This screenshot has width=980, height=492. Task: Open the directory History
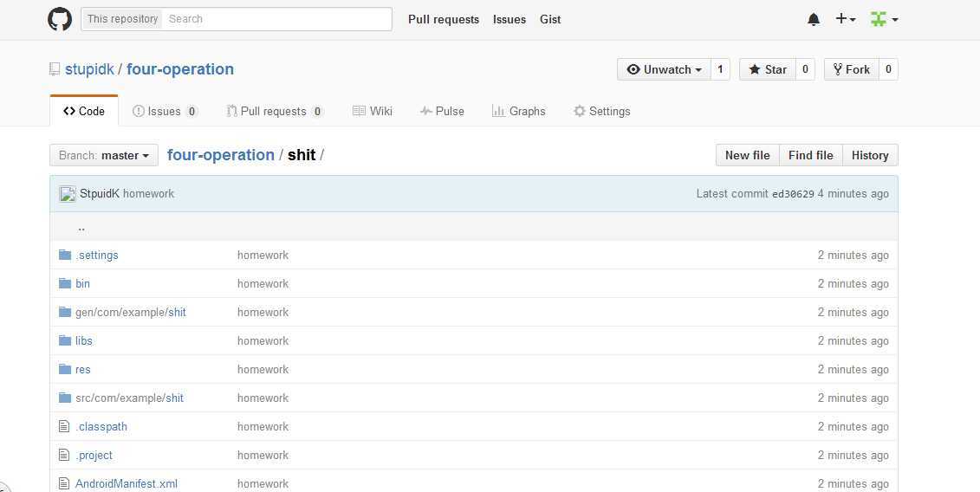(x=870, y=155)
